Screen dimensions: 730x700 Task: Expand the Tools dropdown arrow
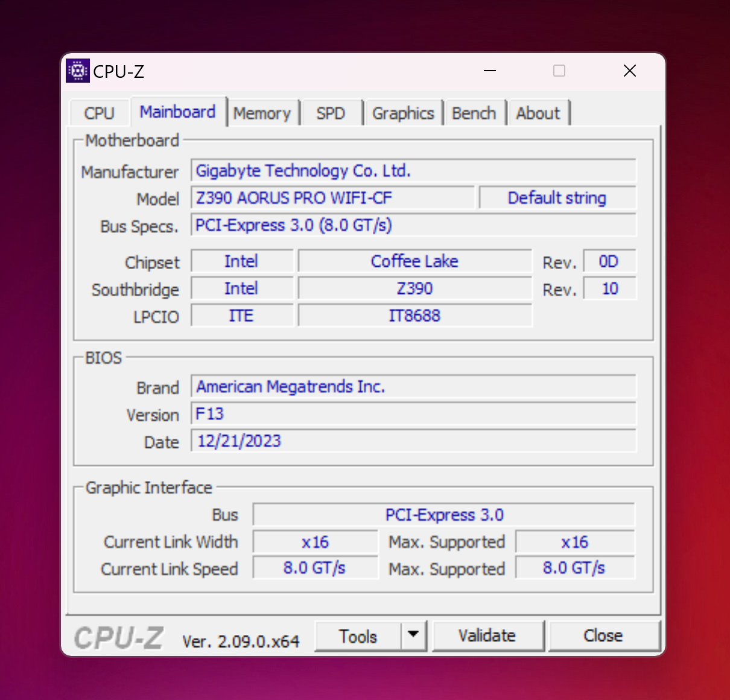pos(414,635)
